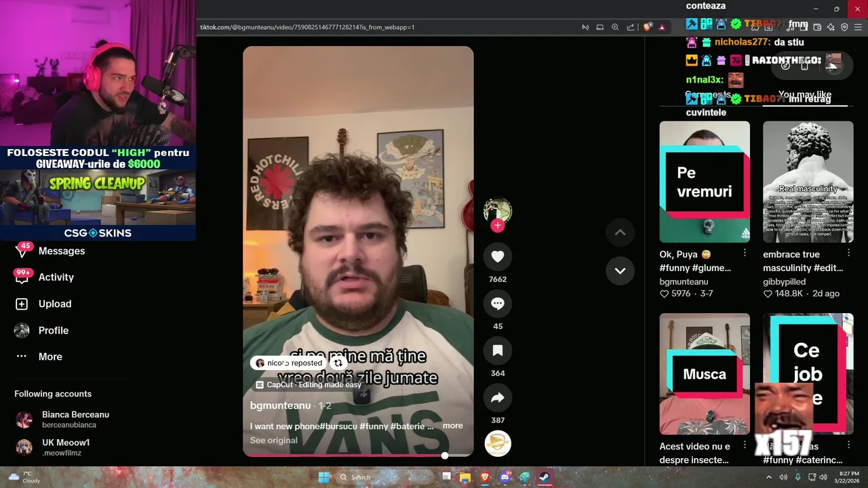Viewport: 868px width, 488px height.
Task: Go to next video with down chevron
Action: click(x=620, y=270)
